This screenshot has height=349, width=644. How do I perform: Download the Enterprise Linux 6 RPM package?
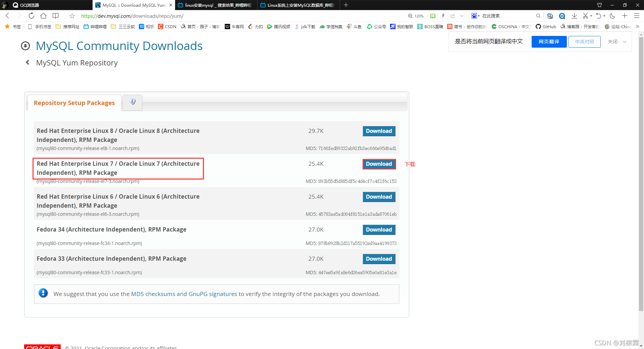click(x=379, y=197)
